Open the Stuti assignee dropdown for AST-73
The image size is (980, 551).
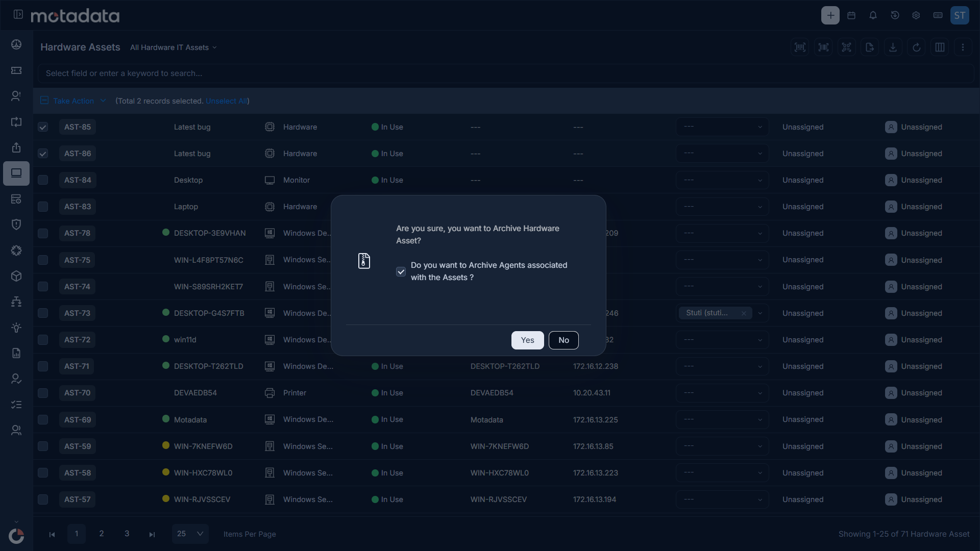760,313
